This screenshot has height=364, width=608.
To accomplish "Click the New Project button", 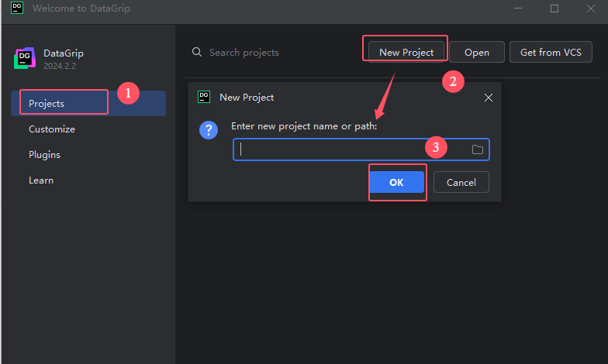I will click(x=406, y=52).
